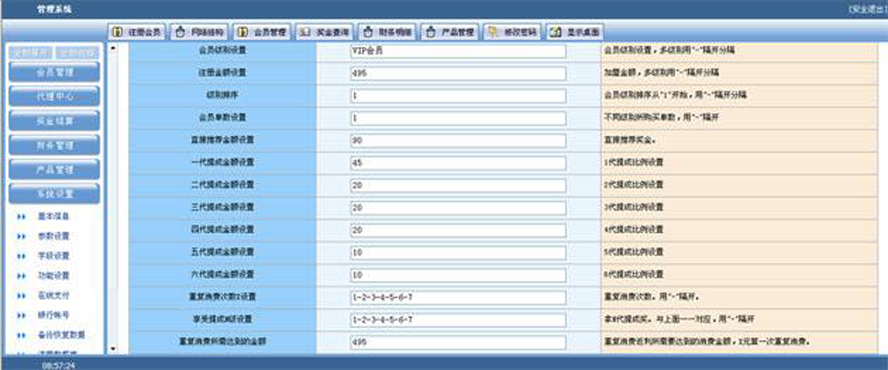Click the 会员级别设置 row label
Image resolution: width=888 pixels, height=370 pixels.
223,50
